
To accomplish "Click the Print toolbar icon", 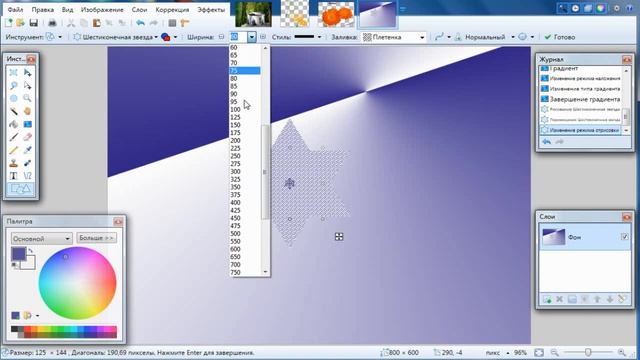I will tap(52, 23).
